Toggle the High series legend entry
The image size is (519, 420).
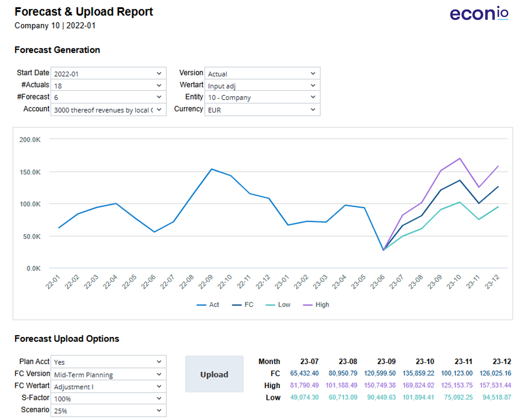click(317, 305)
